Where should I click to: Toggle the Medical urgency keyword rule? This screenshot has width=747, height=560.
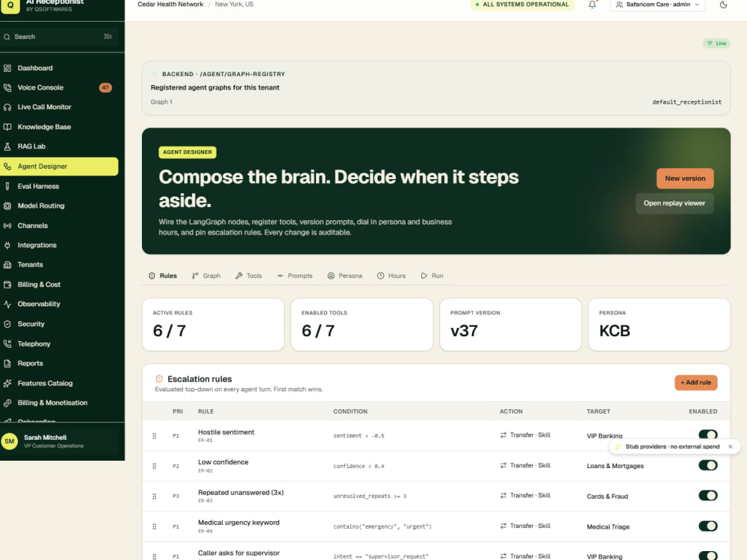[x=708, y=526]
